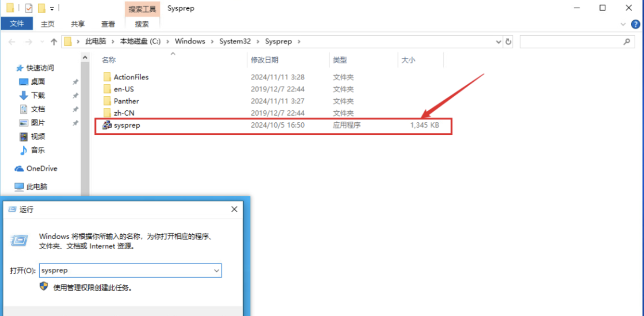The height and width of the screenshot is (316, 644).
Task: Click the search magnifier icon
Action: point(627,41)
